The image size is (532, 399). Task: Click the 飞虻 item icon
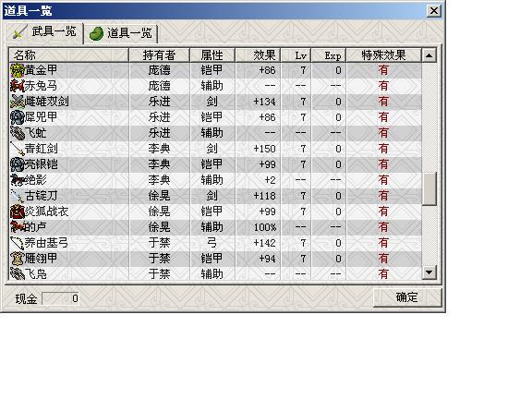coord(17,133)
